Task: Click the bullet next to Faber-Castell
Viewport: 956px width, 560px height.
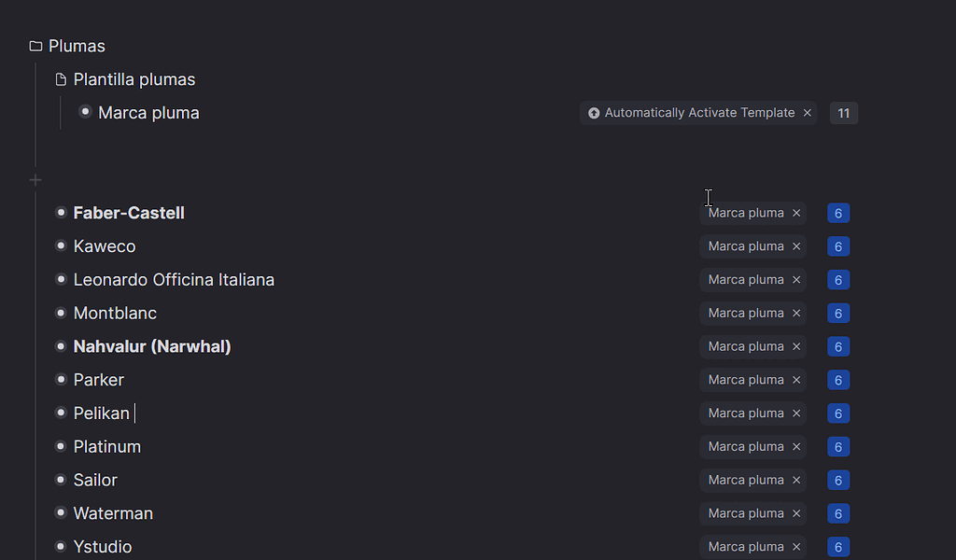Action: pyautogui.click(x=61, y=213)
